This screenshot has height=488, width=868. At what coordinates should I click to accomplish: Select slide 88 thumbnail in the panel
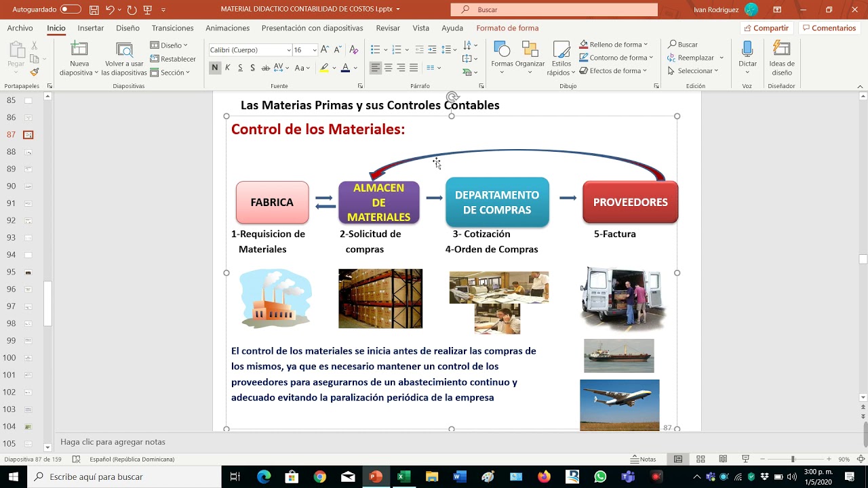28,152
